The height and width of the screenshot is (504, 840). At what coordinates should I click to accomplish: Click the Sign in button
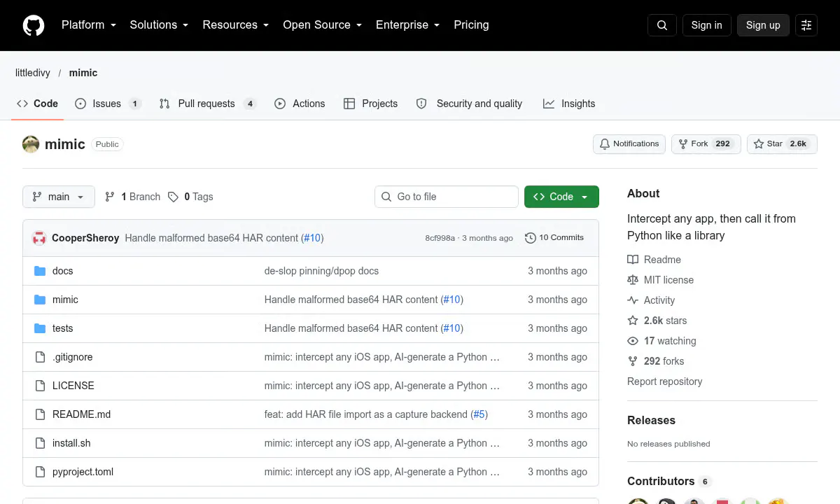pyautogui.click(x=706, y=25)
